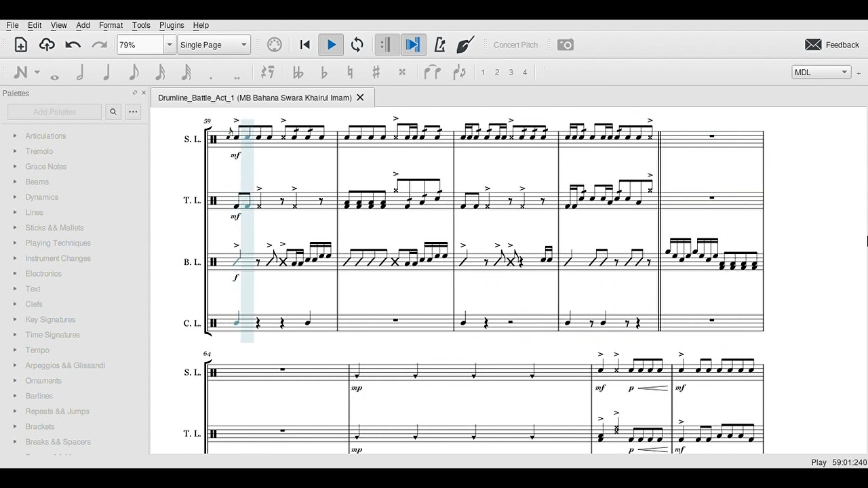Add a tie between notes
Viewport: 868px width, 488px height.
433,73
